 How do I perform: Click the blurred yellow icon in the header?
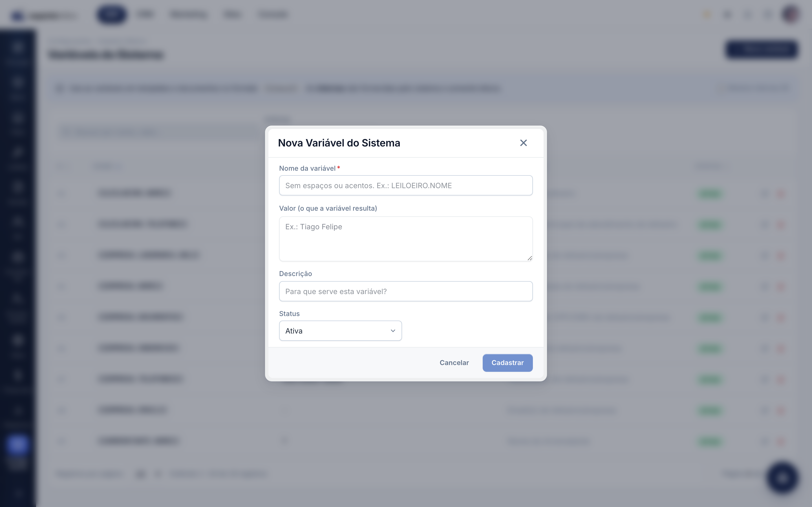point(707,14)
